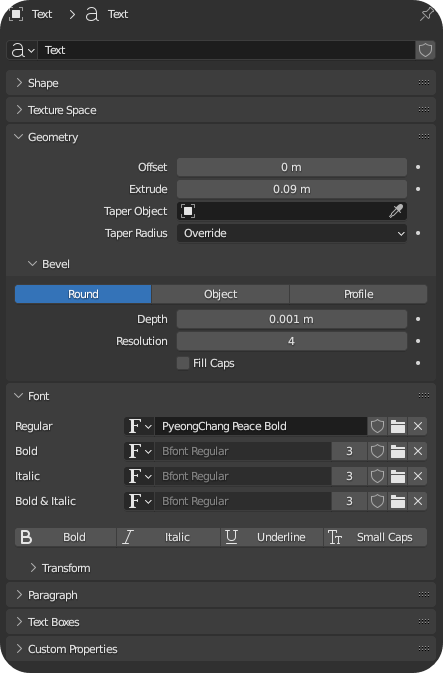Click user count 3 on Bold & Italic row

(x=349, y=501)
